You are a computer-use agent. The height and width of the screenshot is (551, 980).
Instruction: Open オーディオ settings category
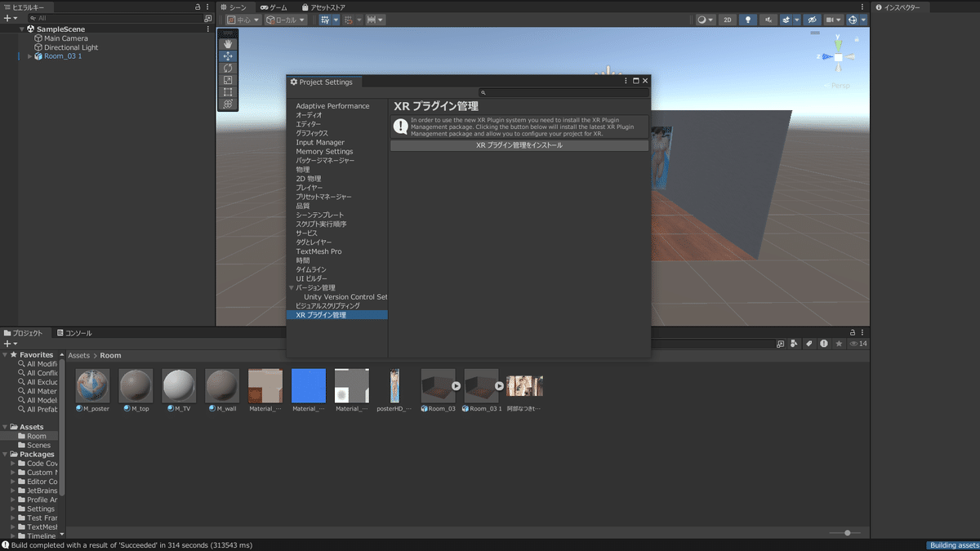(x=309, y=115)
